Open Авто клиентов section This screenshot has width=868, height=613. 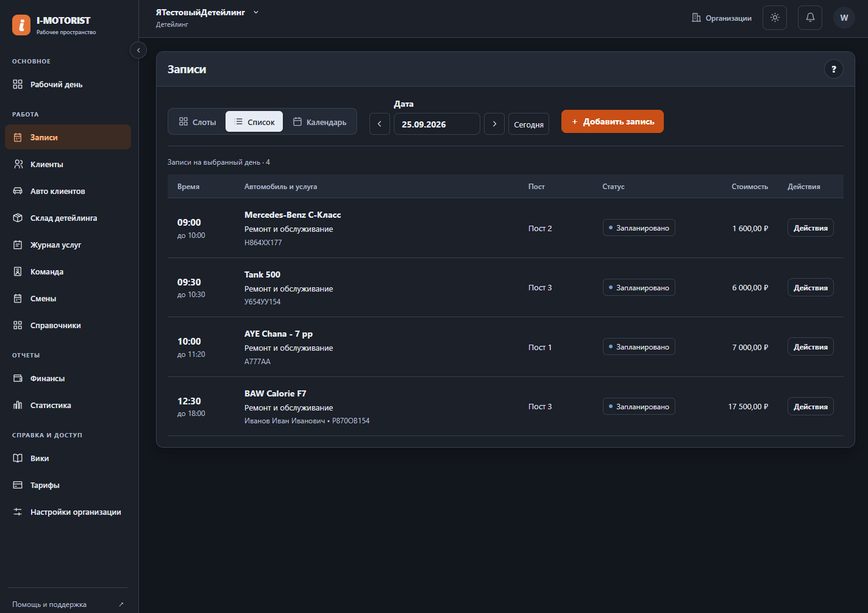[68, 191]
